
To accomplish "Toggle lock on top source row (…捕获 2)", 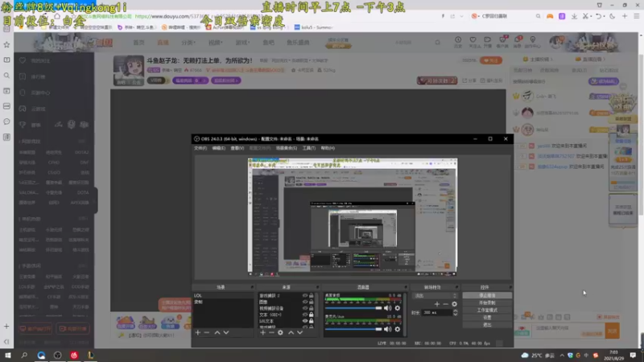I will pos(312,295).
